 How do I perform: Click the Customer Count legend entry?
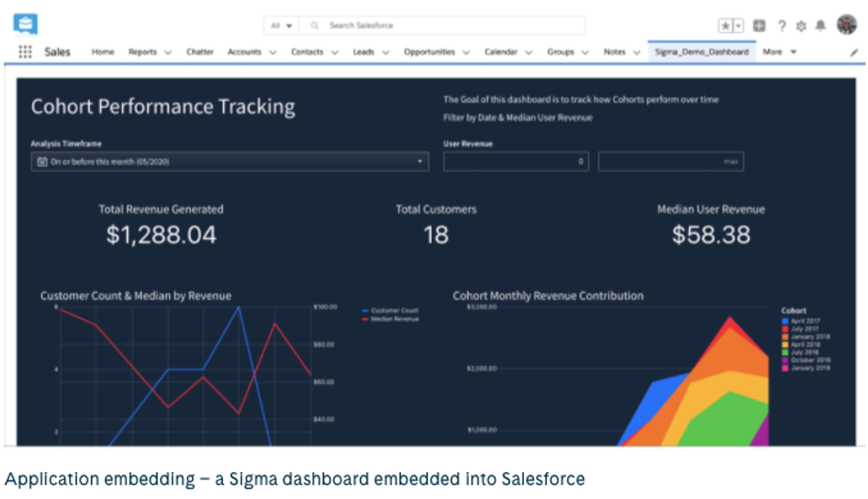coord(390,311)
